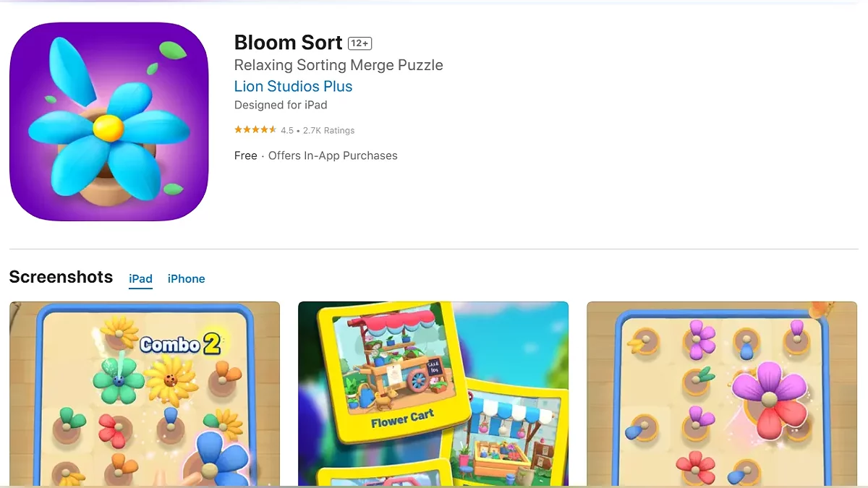Click the Offers In-App Purchases text
The width and height of the screenshot is (868, 488).
[x=333, y=155]
